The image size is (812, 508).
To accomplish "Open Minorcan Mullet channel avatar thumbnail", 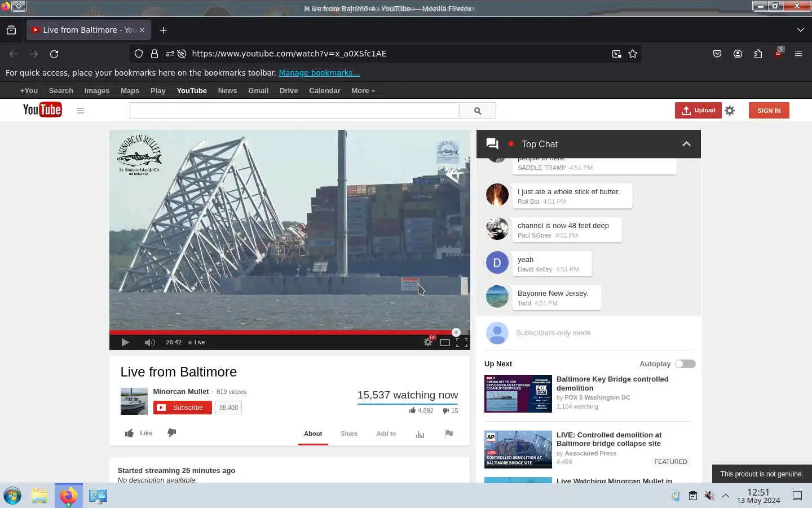I will coord(134,401).
